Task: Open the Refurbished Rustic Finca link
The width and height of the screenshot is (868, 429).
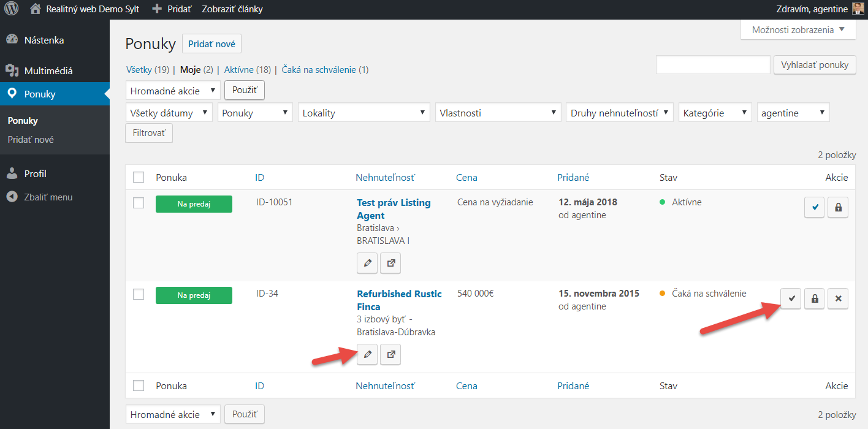Action: pyautogui.click(x=399, y=300)
